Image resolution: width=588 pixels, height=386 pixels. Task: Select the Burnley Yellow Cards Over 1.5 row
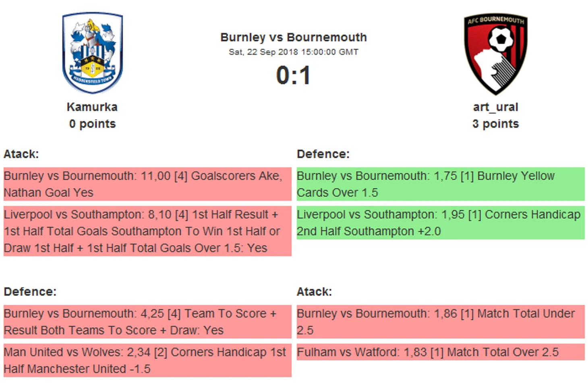coord(441,184)
